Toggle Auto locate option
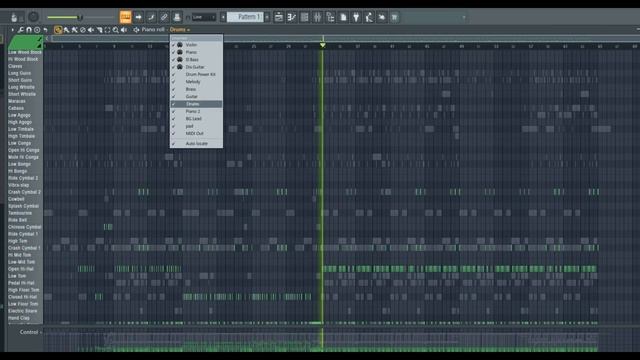 pos(196,144)
